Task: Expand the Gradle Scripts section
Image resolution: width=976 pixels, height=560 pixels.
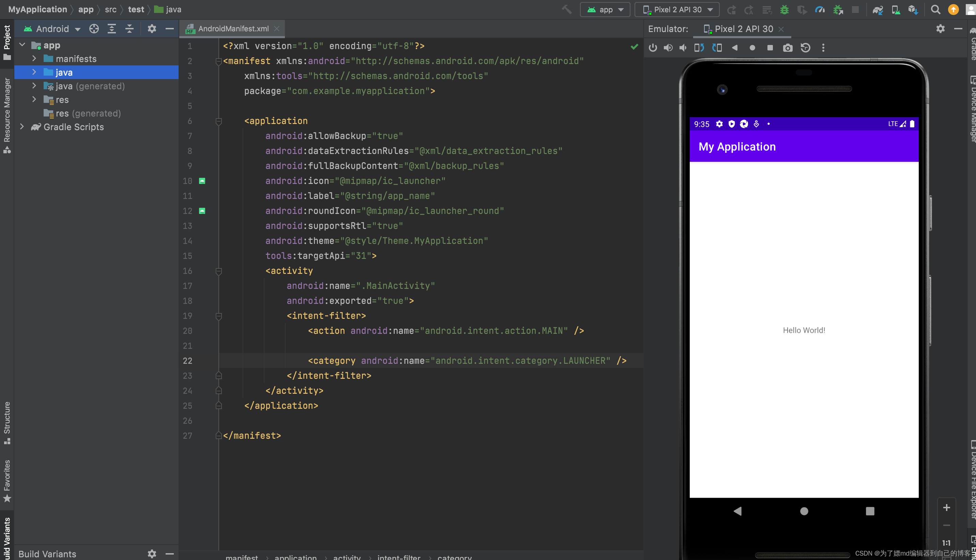Action: pos(24,127)
